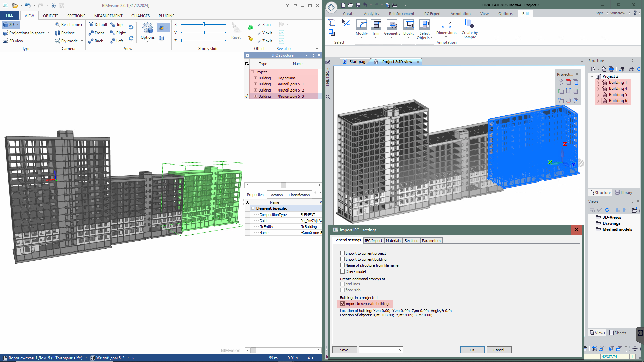
Task: Switch to the MEASUREMENT ribbon tab
Action: tap(108, 16)
